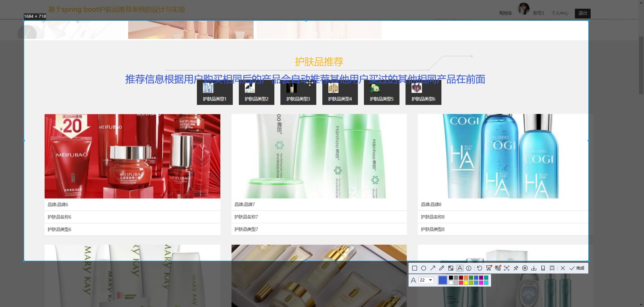This screenshot has width=644, height=307.
Task: Click the 品牌:品牌6 label
Action: point(58,204)
